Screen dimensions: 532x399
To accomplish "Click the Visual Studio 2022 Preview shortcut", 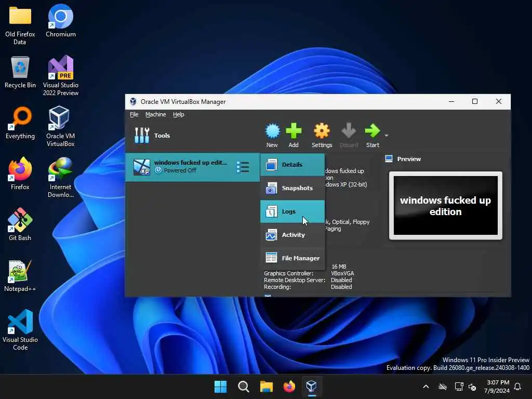I will pos(61,75).
